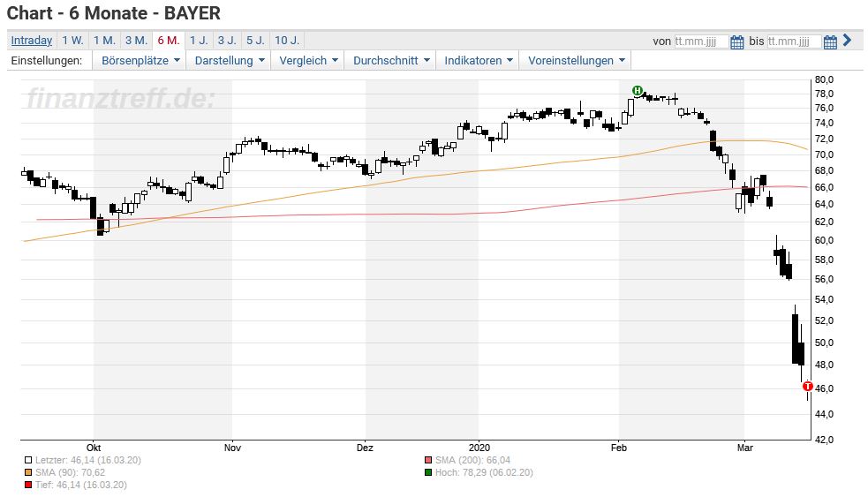The height and width of the screenshot is (497, 868).
Task: Click legend text 'Letzter: 46,14 (16.03.20)'
Action: (88, 460)
